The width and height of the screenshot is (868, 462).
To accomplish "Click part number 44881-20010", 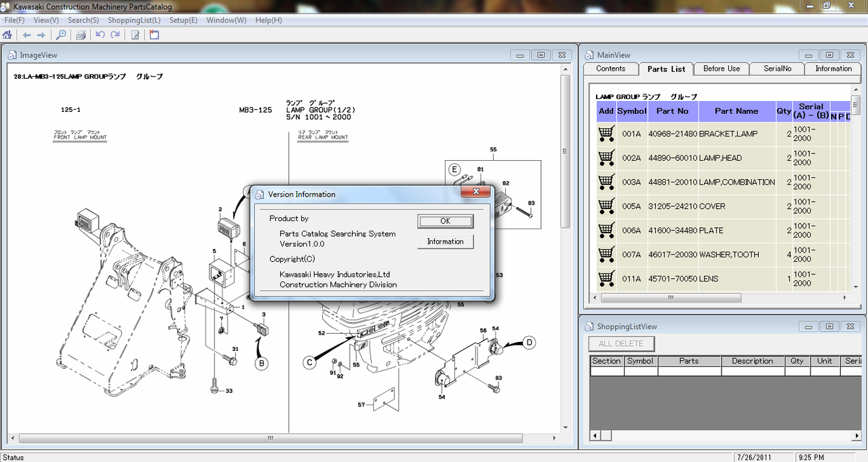I will click(x=673, y=182).
